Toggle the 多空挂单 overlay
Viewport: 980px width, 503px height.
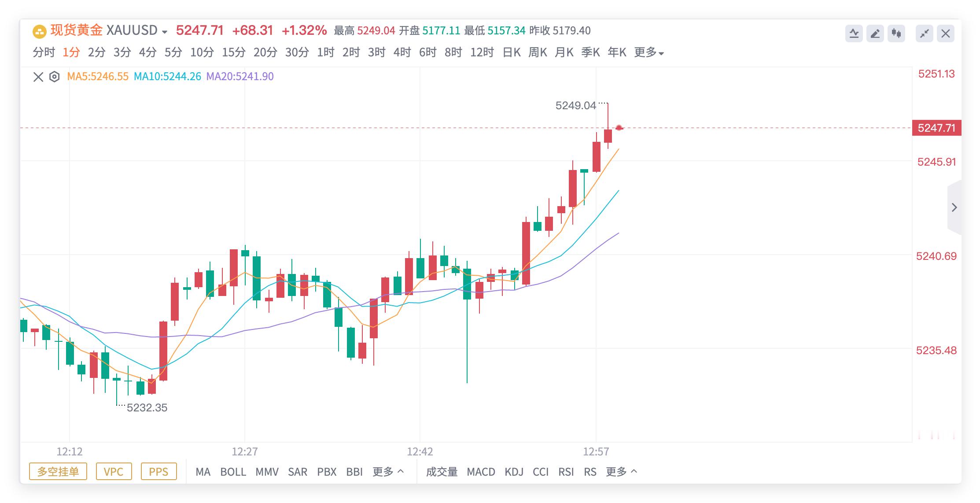point(58,471)
